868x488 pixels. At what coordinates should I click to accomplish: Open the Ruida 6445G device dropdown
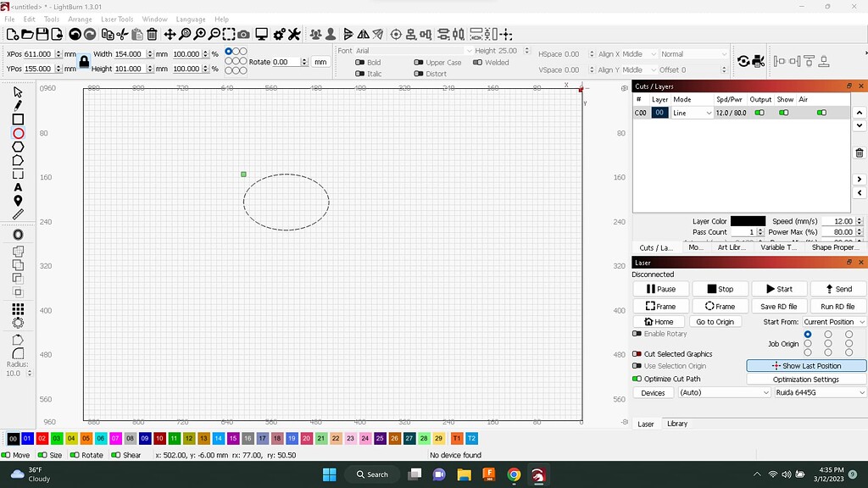tap(820, 392)
